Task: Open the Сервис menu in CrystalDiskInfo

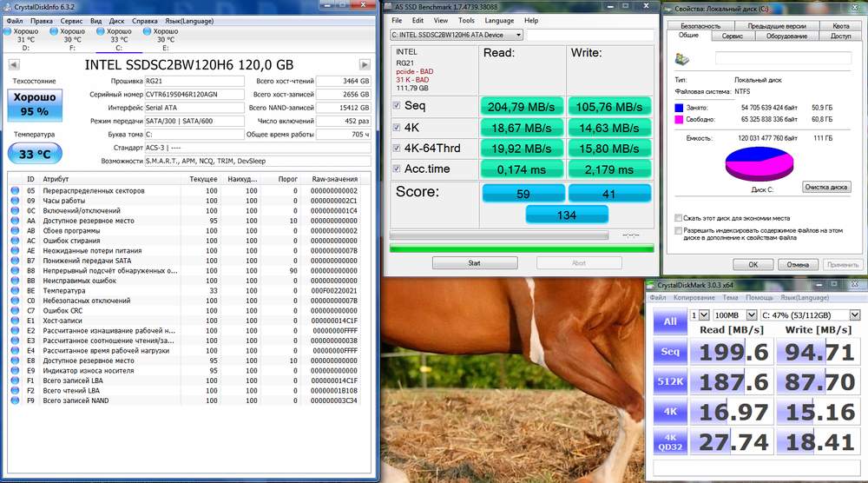Action: [x=71, y=21]
